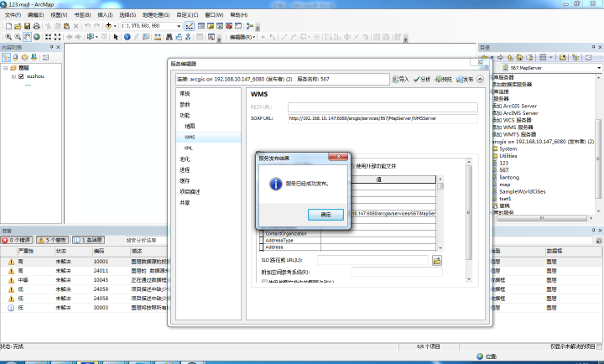This screenshot has height=364, width=604.
Task: Choose the Select Elements arrow tool
Action: pos(116,37)
